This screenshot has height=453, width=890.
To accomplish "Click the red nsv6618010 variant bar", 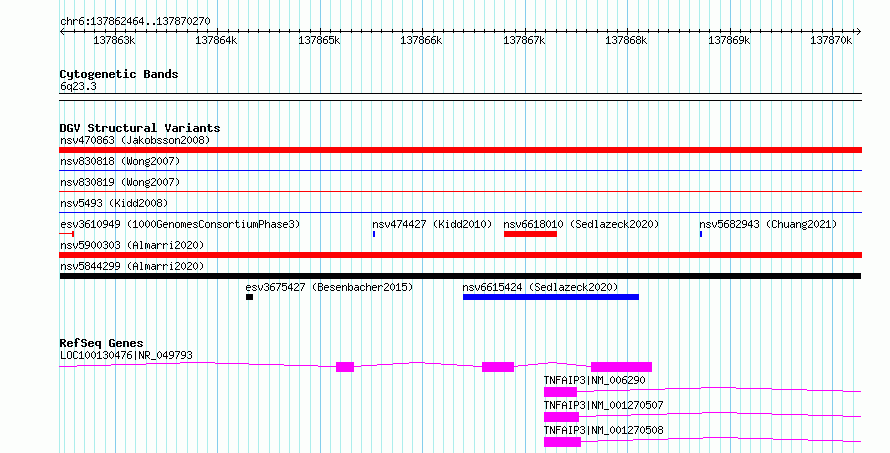I will point(530,234).
